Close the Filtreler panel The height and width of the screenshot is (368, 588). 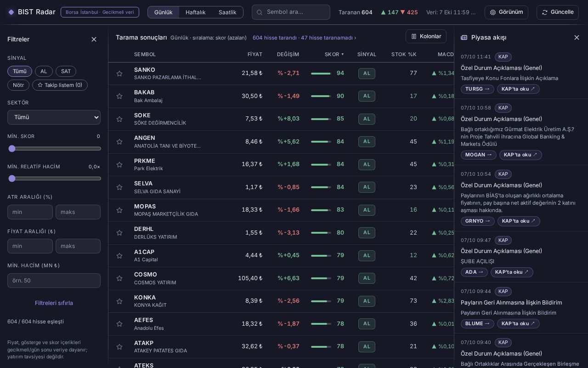pos(94,40)
